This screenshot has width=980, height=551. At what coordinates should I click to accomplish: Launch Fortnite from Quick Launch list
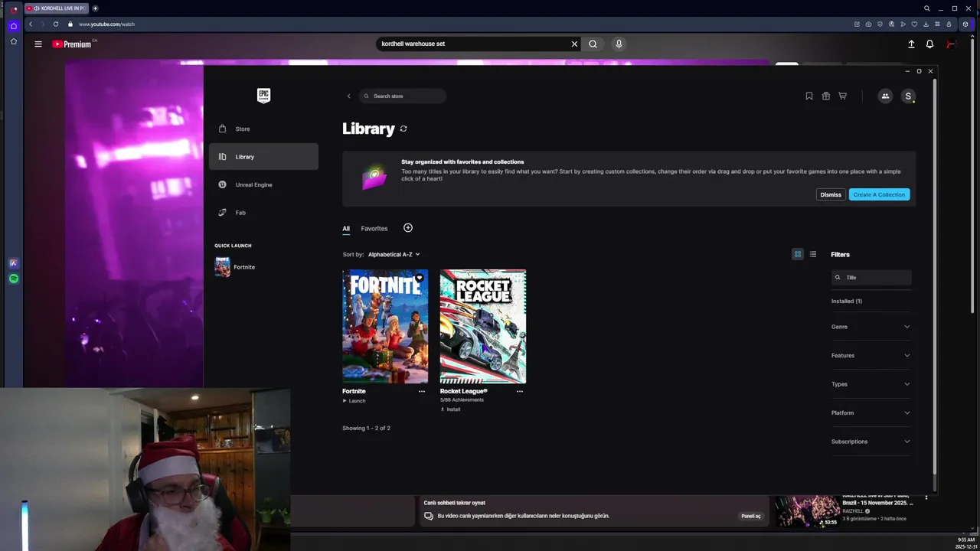point(236,267)
